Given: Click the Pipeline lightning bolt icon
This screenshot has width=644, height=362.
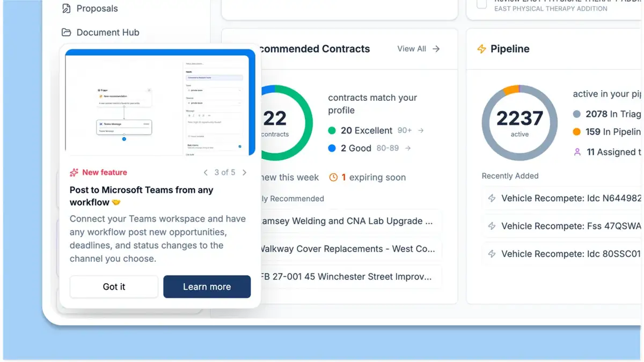Looking at the screenshot, I should tap(481, 49).
